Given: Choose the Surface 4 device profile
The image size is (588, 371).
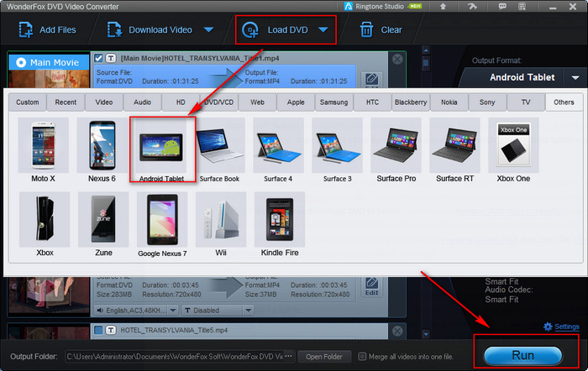Looking at the screenshot, I should tap(278, 150).
